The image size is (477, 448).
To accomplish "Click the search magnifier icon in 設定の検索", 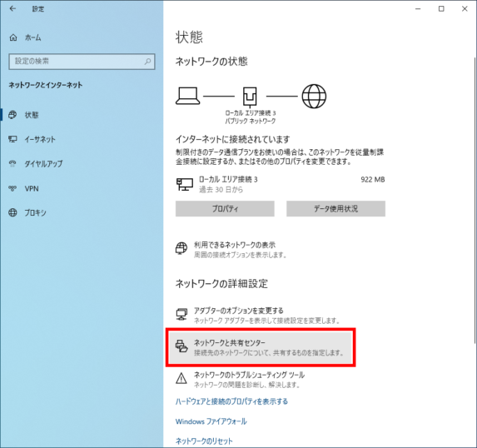I will (147, 62).
